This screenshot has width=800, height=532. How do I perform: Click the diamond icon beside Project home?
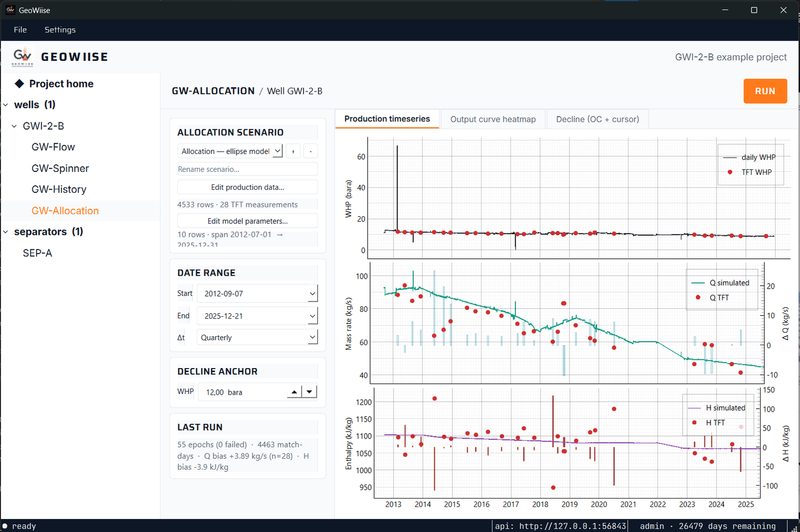[x=19, y=83]
